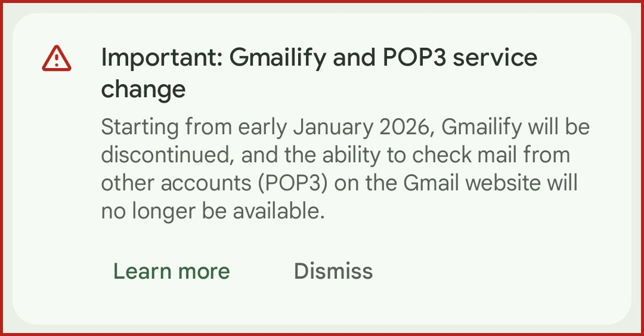Select "Gmailify" in the notification title
Viewport: 644px width, 336px height.
point(278,58)
